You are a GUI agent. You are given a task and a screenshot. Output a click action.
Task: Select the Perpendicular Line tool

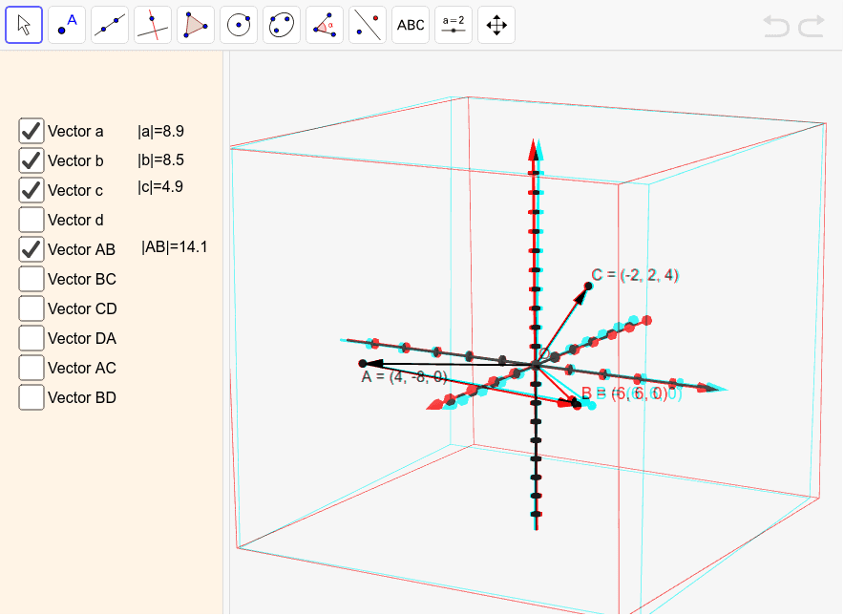coord(153,25)
